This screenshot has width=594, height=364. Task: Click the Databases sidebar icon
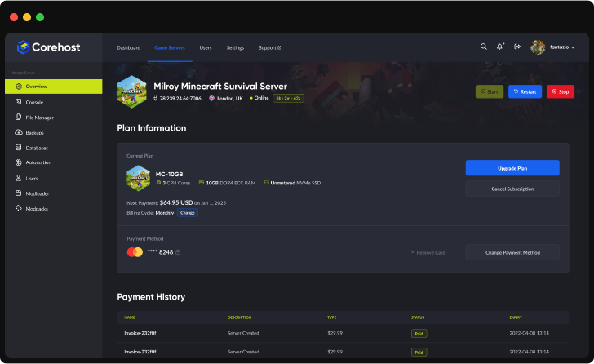point(18,148)
